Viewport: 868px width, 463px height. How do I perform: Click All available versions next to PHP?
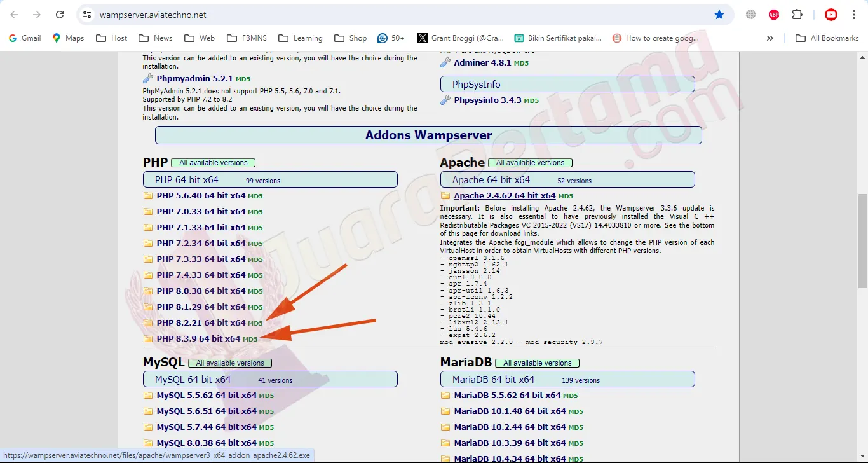(214, 162)
